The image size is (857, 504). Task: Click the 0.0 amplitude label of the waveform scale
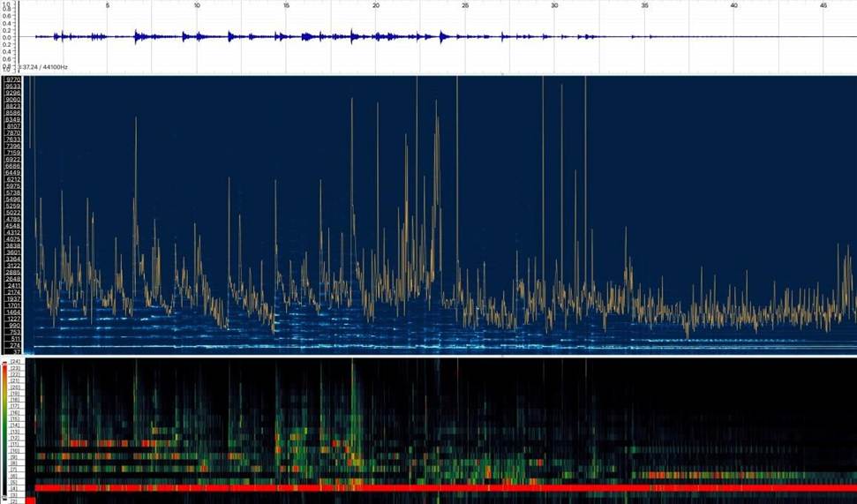(6, 37)
